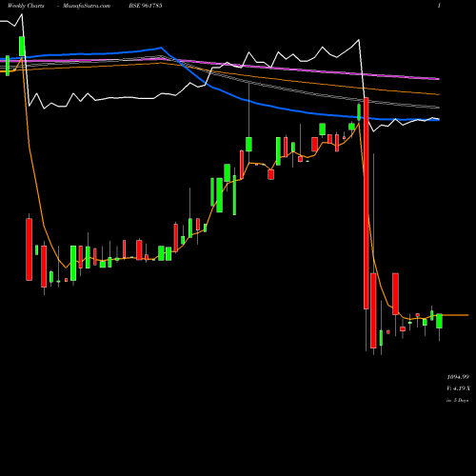Image resolution: width=476 pixels, height=476 pixels.
Task: Click the 'Weekly Charts' title text
Action: coord(26,6)
